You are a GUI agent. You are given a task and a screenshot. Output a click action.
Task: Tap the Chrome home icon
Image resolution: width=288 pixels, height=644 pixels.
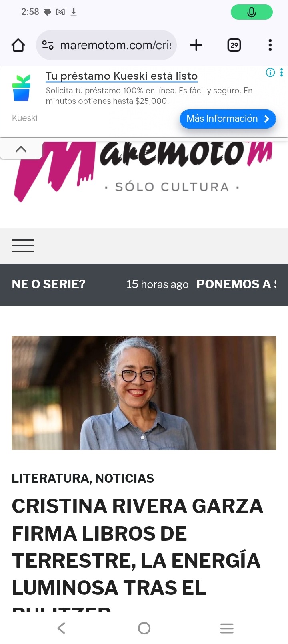tap(18, 45)
